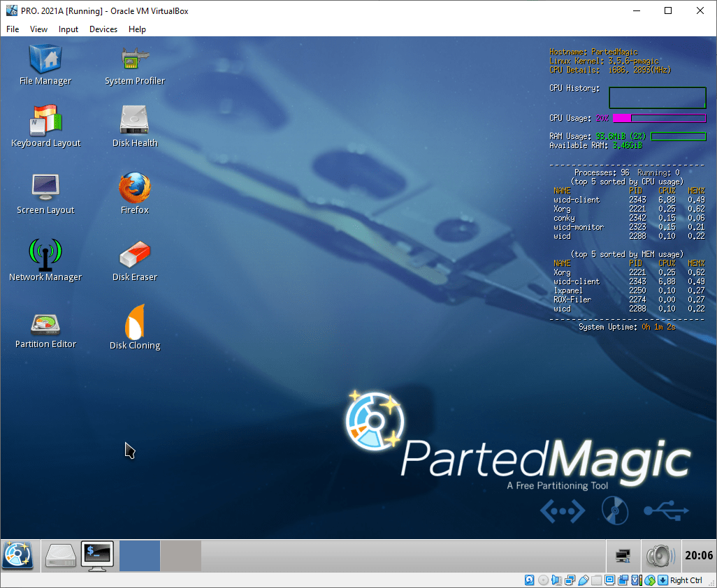The width and height of the screenshot is (717, 588).
Task: Click the hard drive launcher in the panel
Action: 60,556
